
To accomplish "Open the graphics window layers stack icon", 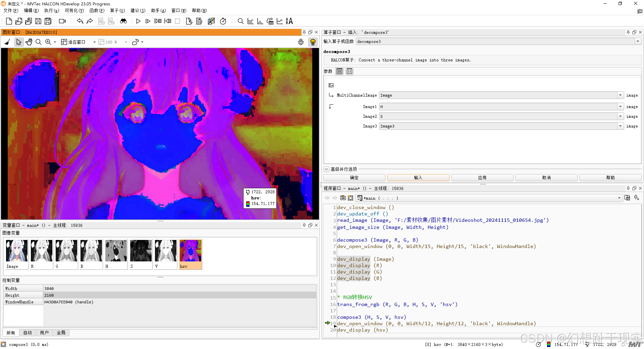I will click(301, 42).
